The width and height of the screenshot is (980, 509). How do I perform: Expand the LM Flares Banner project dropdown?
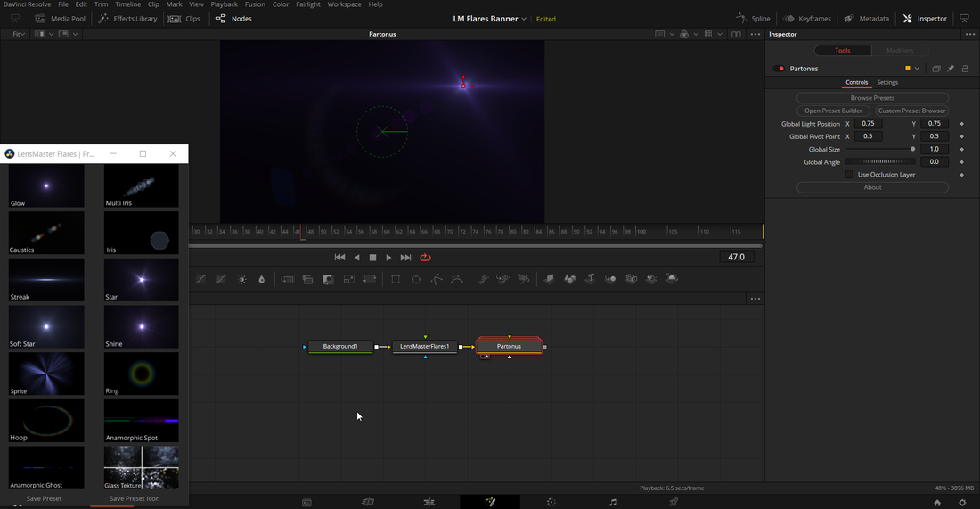524,19
